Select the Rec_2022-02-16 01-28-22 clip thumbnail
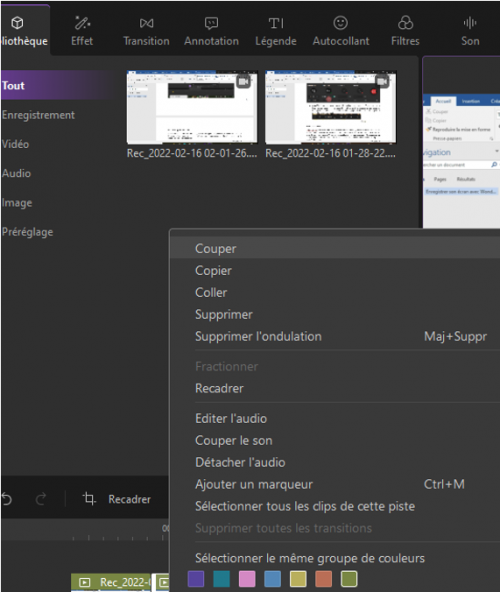This screenshot has width=500, height=592. pos(331,107)
